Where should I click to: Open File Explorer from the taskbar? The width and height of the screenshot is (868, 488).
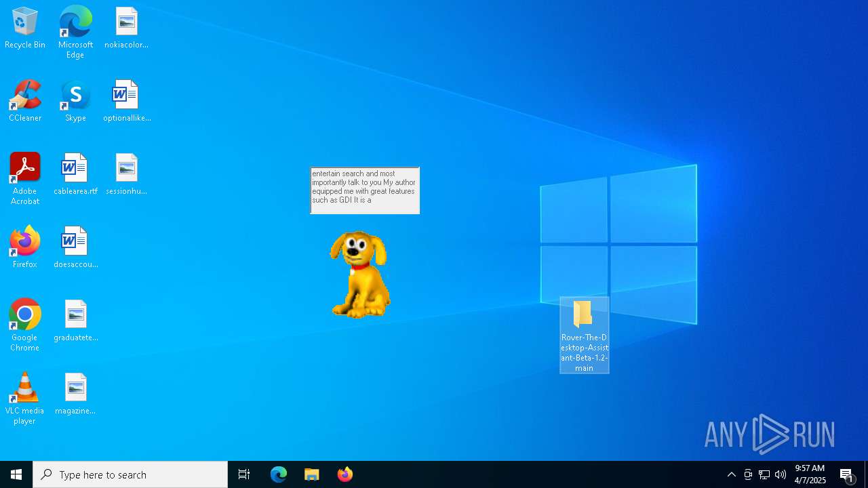312,474
